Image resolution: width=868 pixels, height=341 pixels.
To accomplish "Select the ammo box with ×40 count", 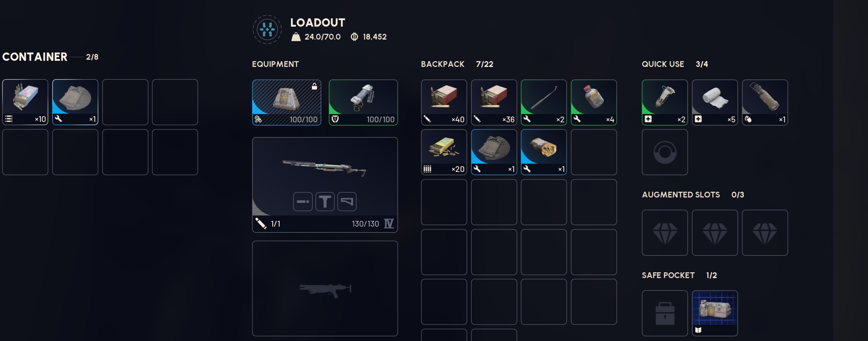I will [x=444, y=103].
